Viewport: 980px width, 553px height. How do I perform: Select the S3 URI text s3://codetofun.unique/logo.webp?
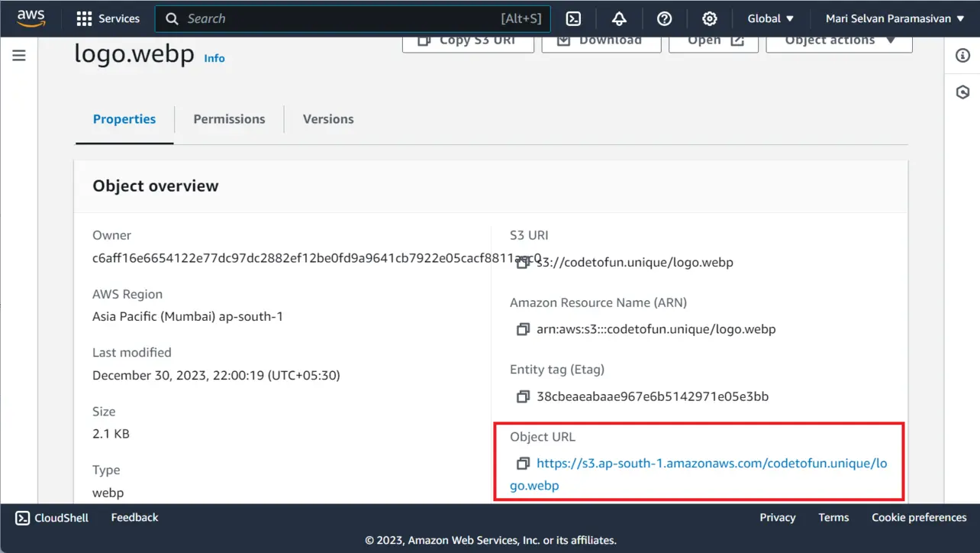click(635, 262)
